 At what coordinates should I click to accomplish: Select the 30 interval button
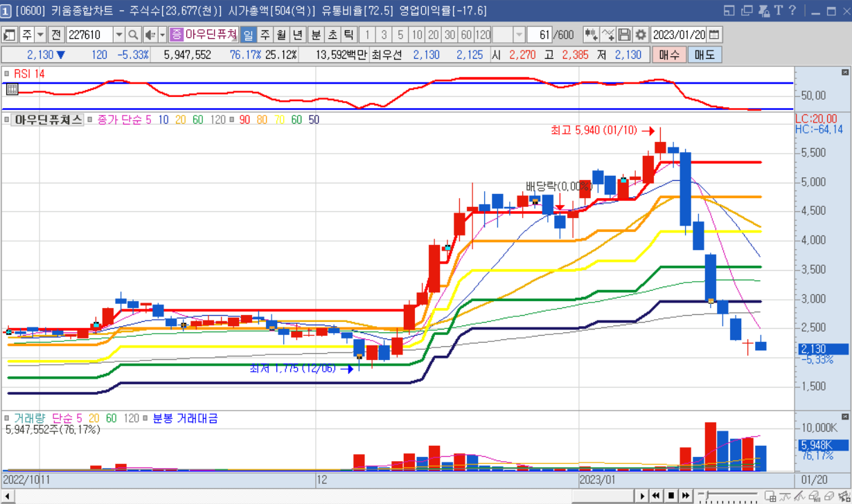tap(450, 35)
